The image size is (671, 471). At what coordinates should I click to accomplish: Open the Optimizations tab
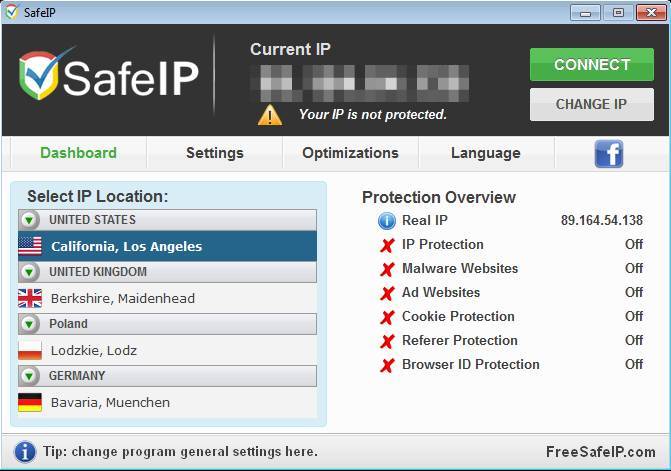(x=350, y=153)
